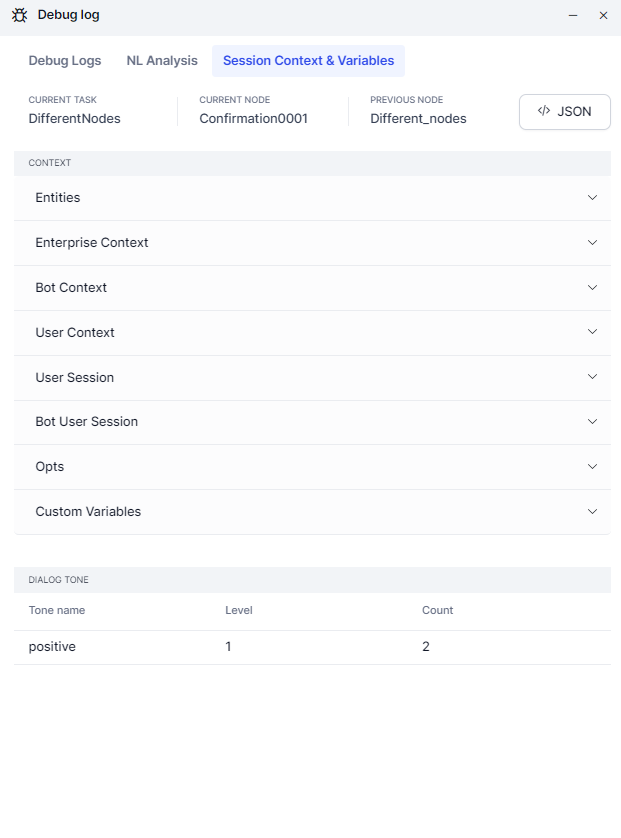Expand the User Session chevron
This screenshot has height=838, width=621.
click(593, 377)
